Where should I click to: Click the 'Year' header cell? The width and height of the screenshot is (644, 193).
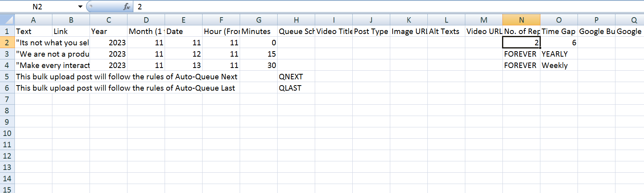(x=108, y=31)
